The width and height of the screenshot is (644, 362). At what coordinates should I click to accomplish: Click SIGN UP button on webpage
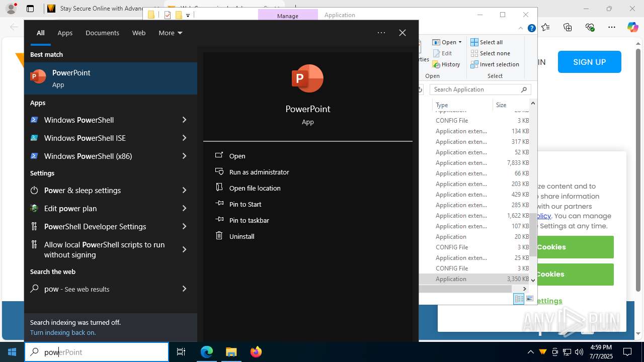coord(589,62)
